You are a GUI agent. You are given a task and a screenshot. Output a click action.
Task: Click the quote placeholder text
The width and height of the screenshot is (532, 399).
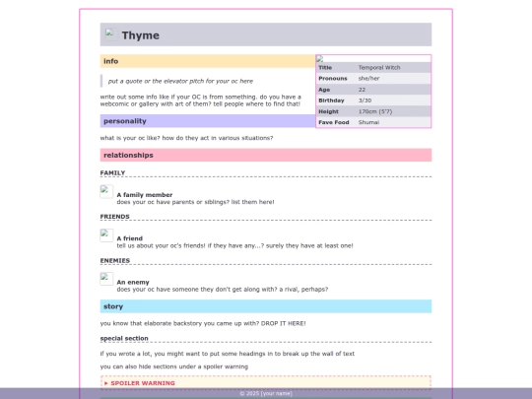click(180, 81)
